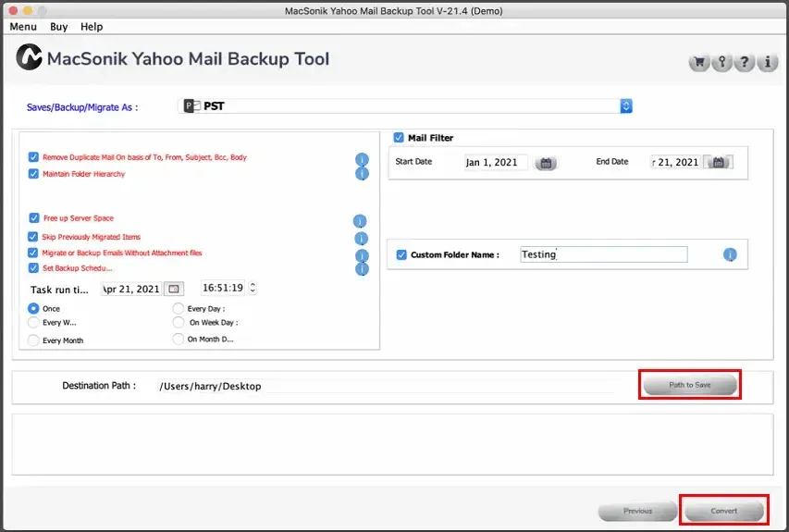This screenshot has width=789, height=532.
Task: Toggle Migrate Emails Without Attachment files checkbox
Action: 32,253
